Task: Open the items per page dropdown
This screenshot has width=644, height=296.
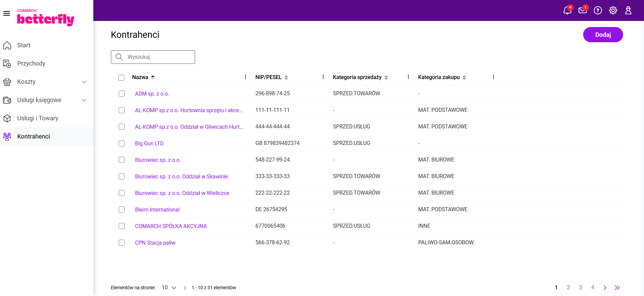Action: tap(169, 288)
